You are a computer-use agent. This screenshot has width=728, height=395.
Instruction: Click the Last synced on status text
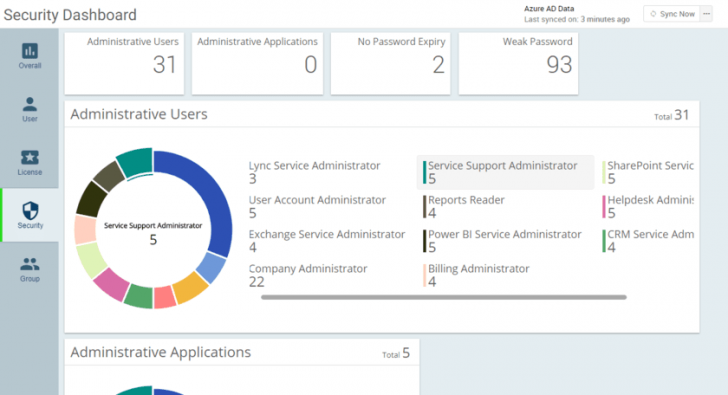pos(577,19)
